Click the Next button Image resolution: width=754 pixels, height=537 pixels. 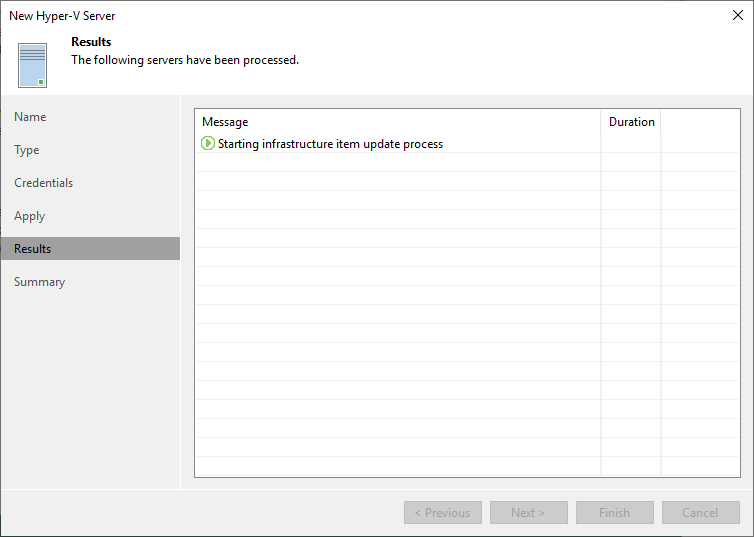[x=528, y=512]
